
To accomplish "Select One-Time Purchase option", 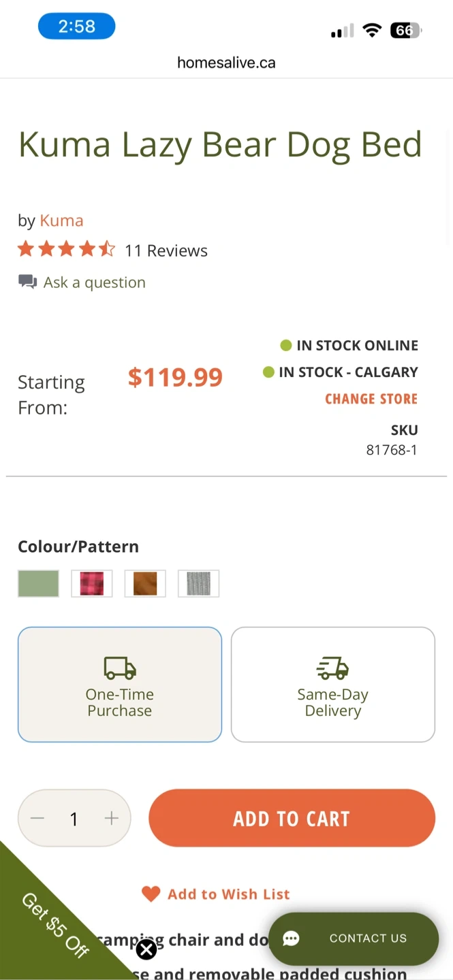I will point(120,684).
